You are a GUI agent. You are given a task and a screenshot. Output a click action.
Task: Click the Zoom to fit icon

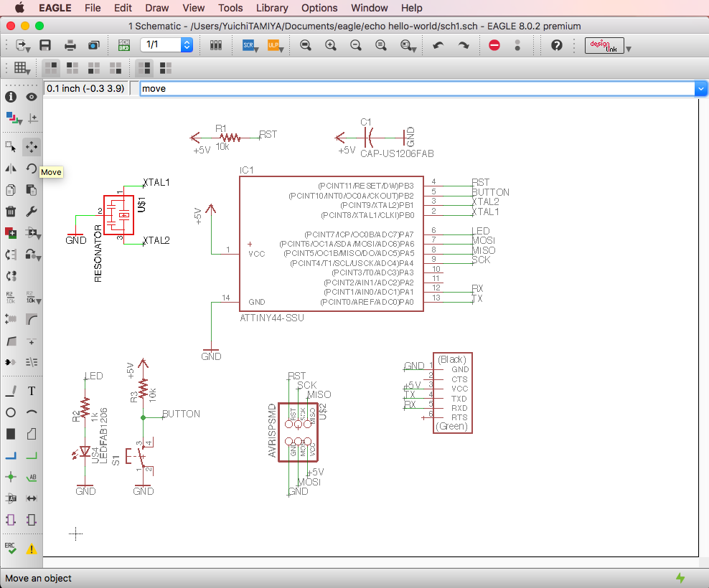[306, 45]
